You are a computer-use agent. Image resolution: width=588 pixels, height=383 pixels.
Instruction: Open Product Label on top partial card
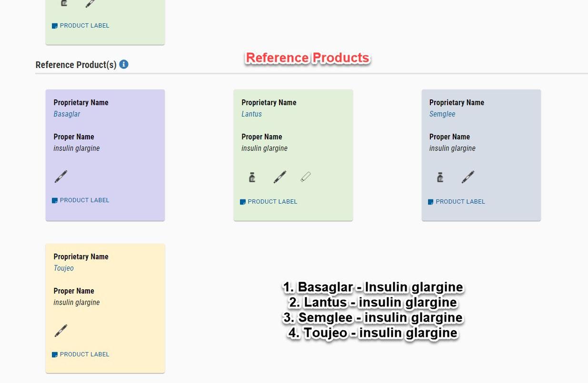click(x=80, y=26)
